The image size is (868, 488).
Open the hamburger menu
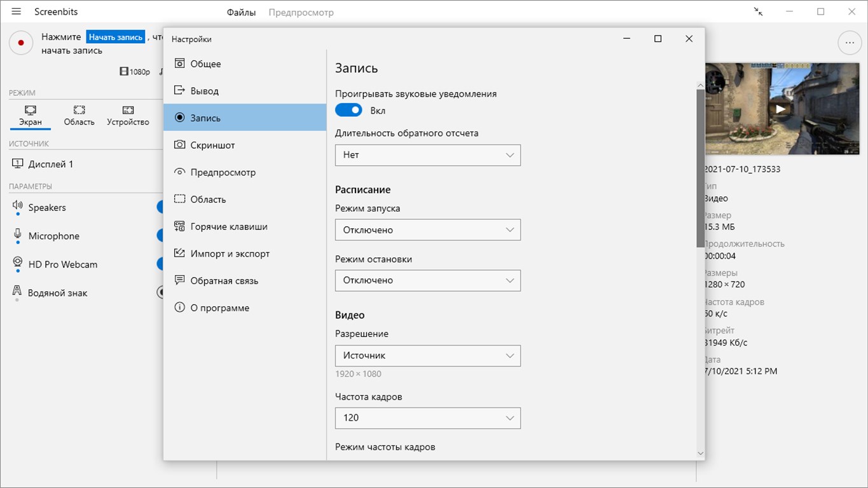17,12
